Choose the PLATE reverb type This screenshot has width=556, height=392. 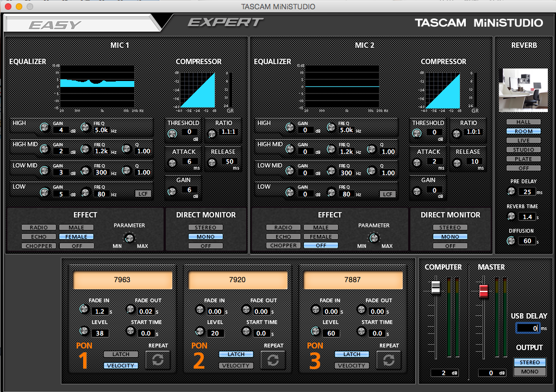[523, 159]
